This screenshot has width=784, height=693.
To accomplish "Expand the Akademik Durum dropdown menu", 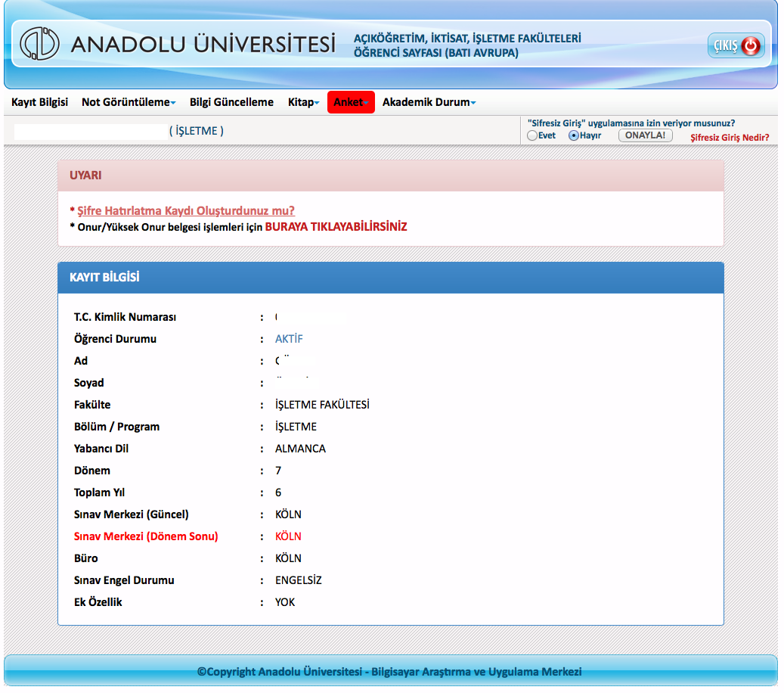I will [429, 102].
